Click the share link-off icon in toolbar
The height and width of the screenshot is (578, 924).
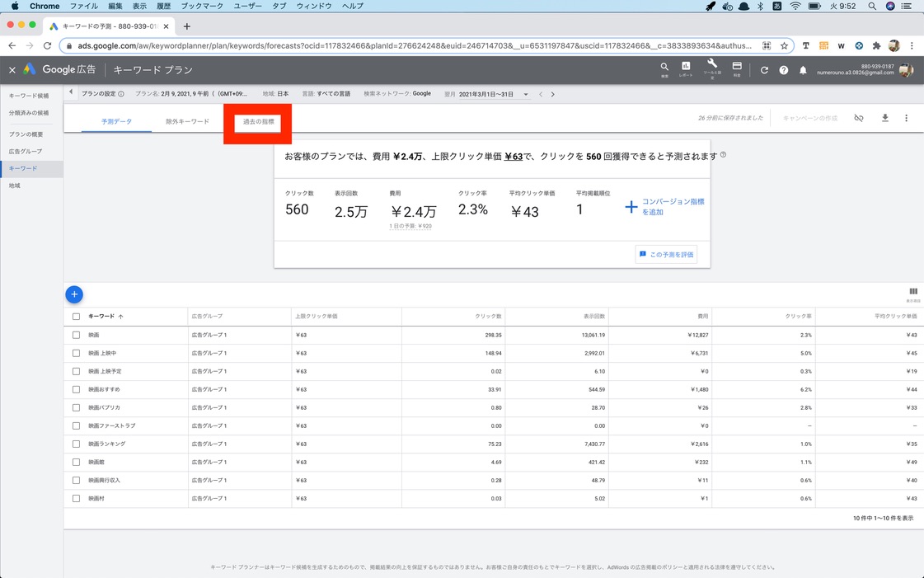click(859, 118)
